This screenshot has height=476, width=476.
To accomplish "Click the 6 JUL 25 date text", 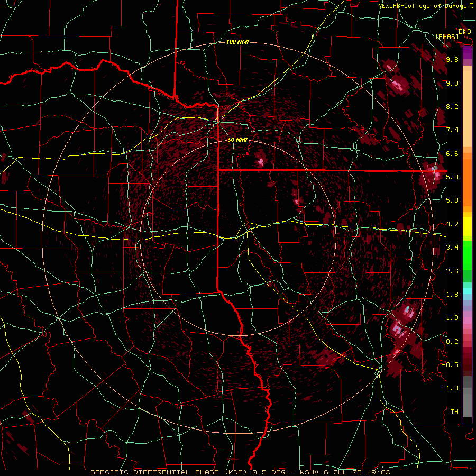I will tap(344, 472).
